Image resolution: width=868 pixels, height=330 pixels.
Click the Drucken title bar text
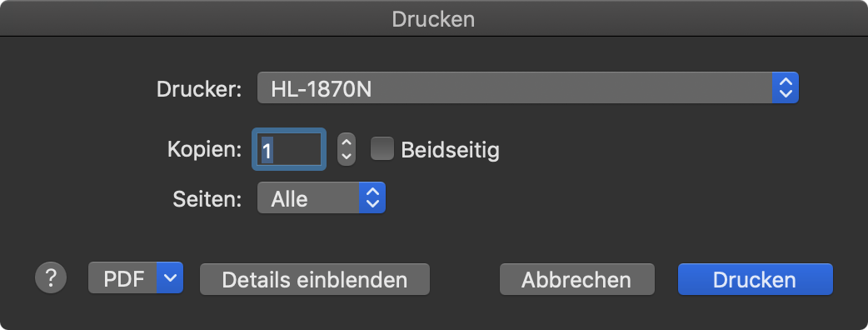433,19
